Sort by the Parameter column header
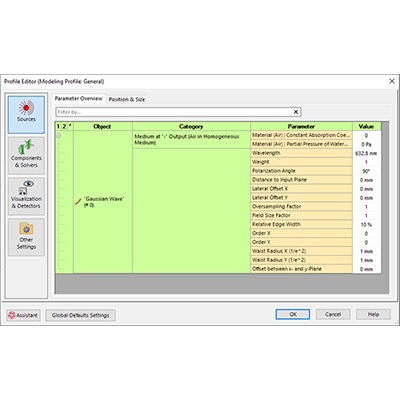400x400 pixels. pos(301,126)
